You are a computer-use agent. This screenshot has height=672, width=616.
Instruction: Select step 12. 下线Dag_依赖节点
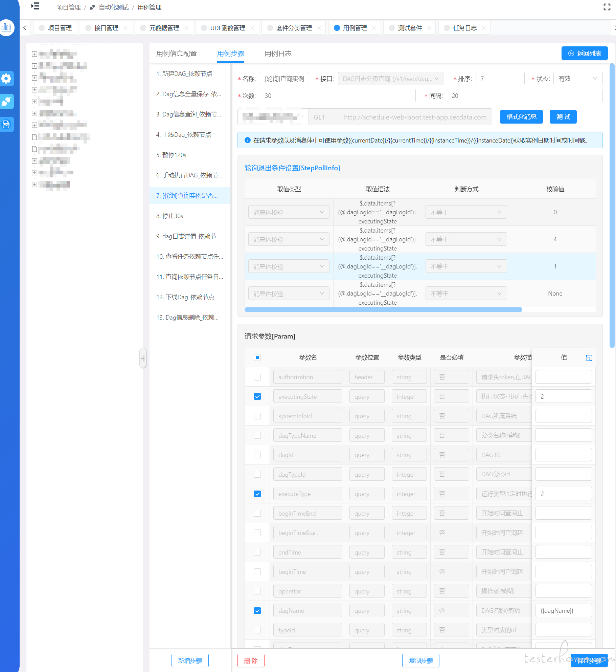190,297
